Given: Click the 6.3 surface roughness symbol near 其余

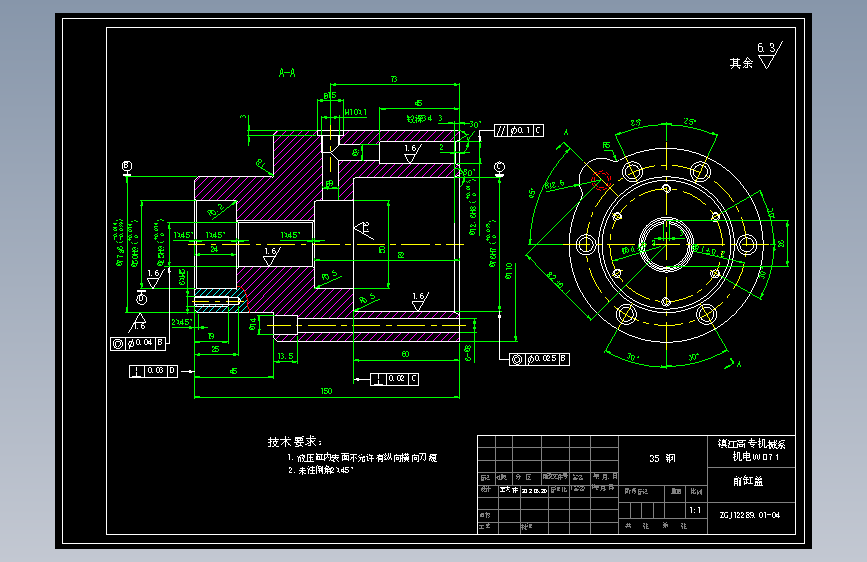Looking at the screenshot, I should [769, 55].
